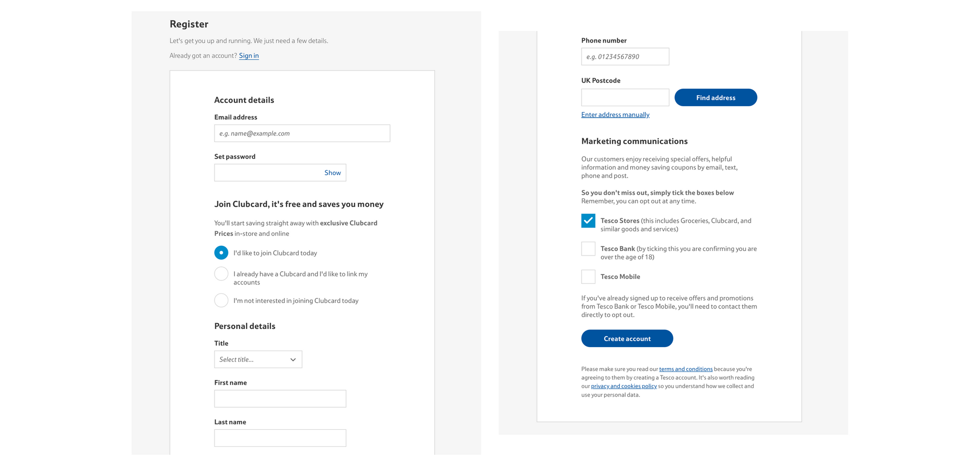Click Show to reveal the password
Image resolution: width=980 pixels, height=466 pixels.
[x=332, y=172]
